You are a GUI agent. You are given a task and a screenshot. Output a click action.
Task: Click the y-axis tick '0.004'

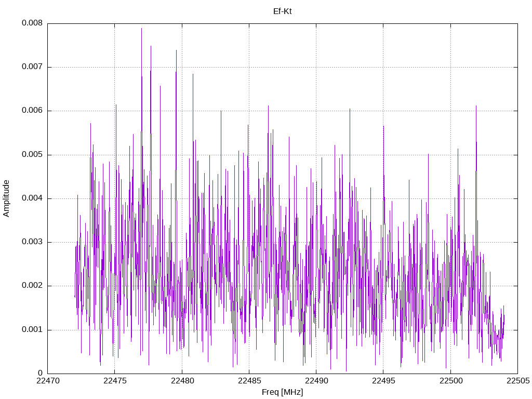coord(32,198)
